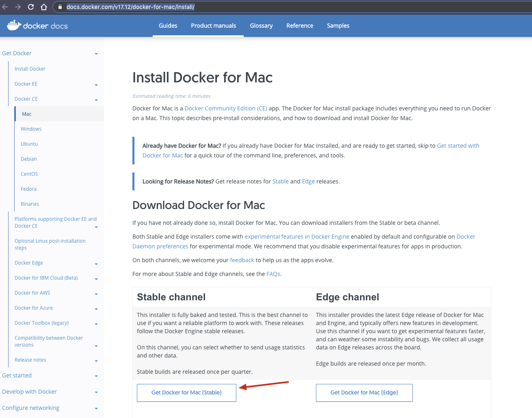The width and height of the screenshot is (532, 418).
Task: Expand the Release notes sidebar arrow
Action: pos(96,361)
